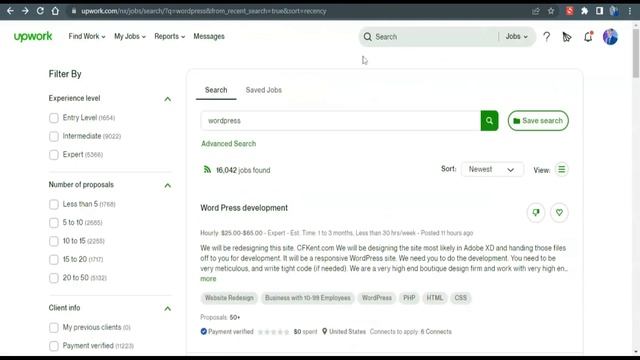
Task: Open the Word Press development job title
Action: click(244, 208)
